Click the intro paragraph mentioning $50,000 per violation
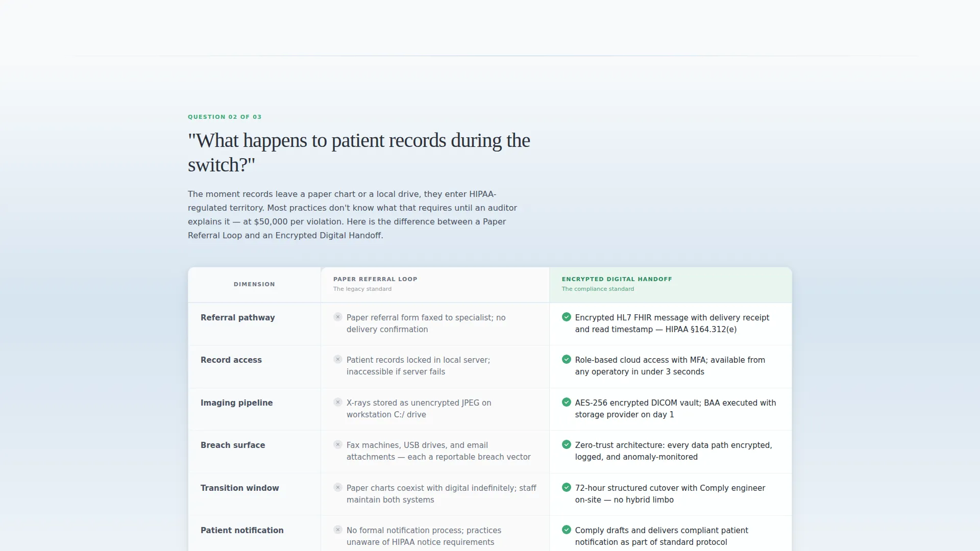The width and height of the screenshot is (980, 551). 352,215
